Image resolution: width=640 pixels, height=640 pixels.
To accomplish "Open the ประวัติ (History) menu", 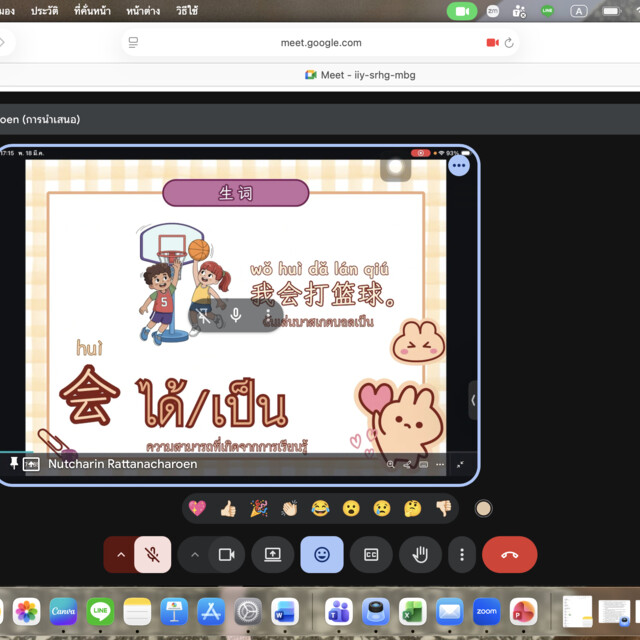I will tap(44, 10).
